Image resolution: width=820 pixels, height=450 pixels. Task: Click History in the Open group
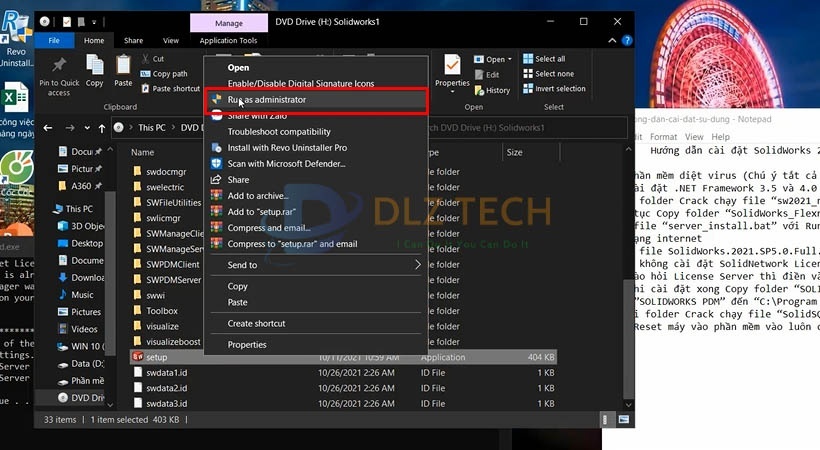click(492, 90)
